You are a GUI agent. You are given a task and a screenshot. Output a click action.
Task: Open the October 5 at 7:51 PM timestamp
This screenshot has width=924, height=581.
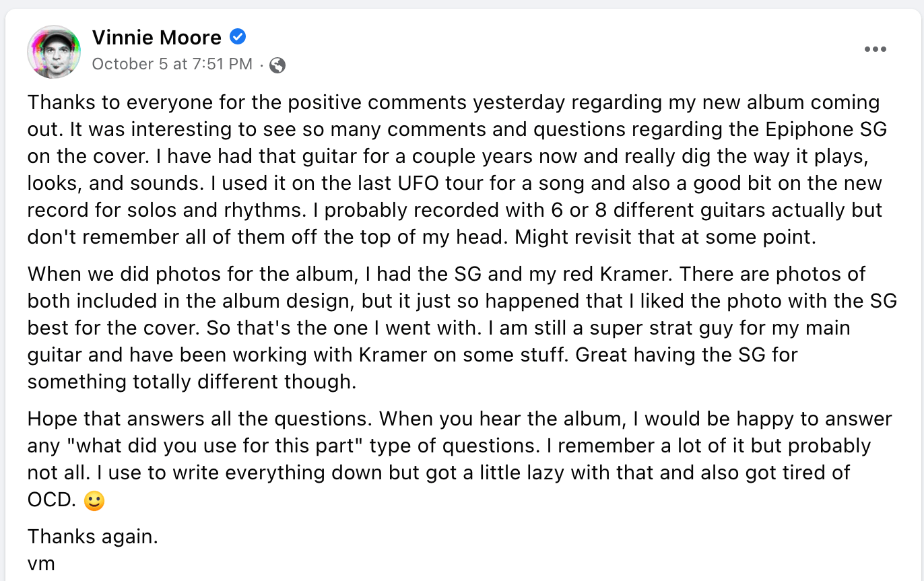172,64
